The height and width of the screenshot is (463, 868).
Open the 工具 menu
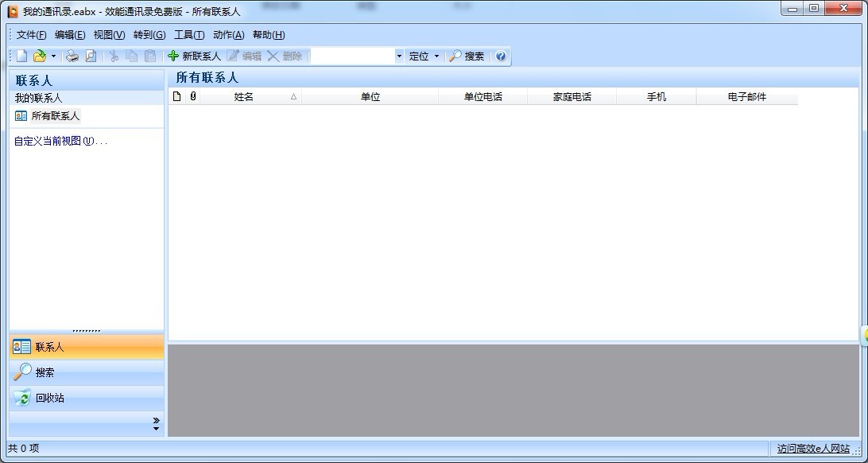point(189,35)
